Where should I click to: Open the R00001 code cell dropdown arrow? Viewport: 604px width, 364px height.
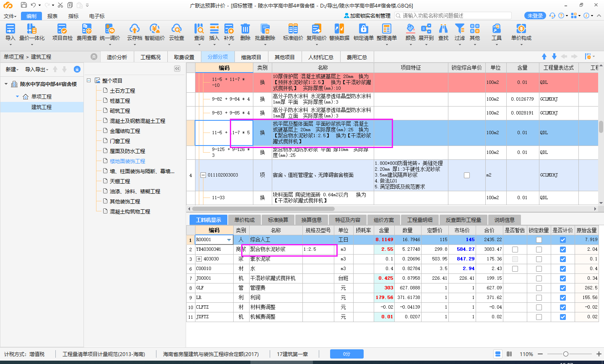pos(229,240)
